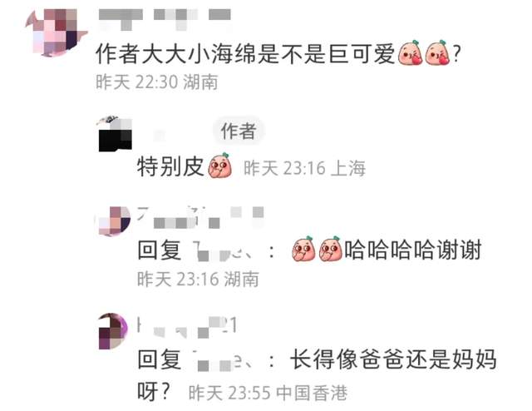This screenshot has height=411, width=532.
Task: Tap the first kissing emoji after 巨可爱
Action: point(410,52)
